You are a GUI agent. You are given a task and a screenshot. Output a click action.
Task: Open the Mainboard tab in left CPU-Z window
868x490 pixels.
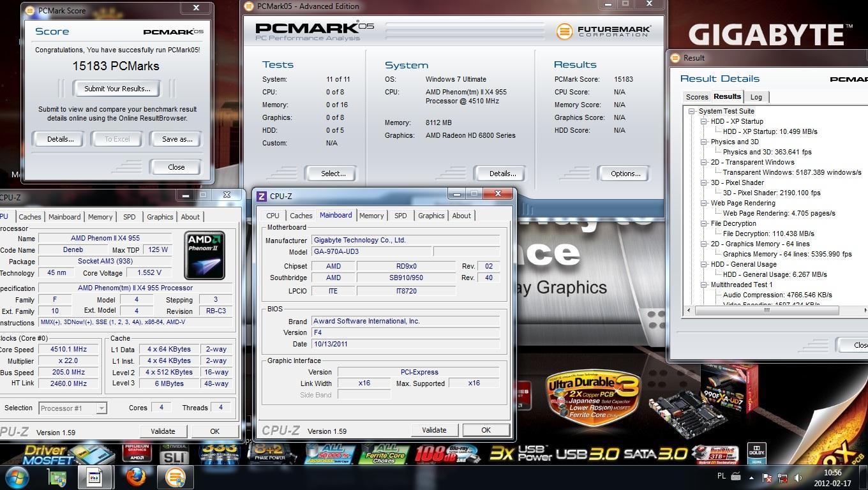coord(64,217)
